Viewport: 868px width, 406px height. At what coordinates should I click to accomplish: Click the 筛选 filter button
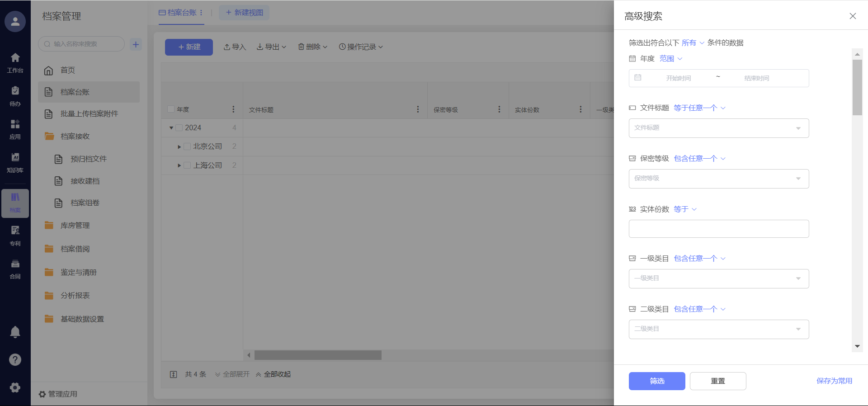tap(656, 381)
